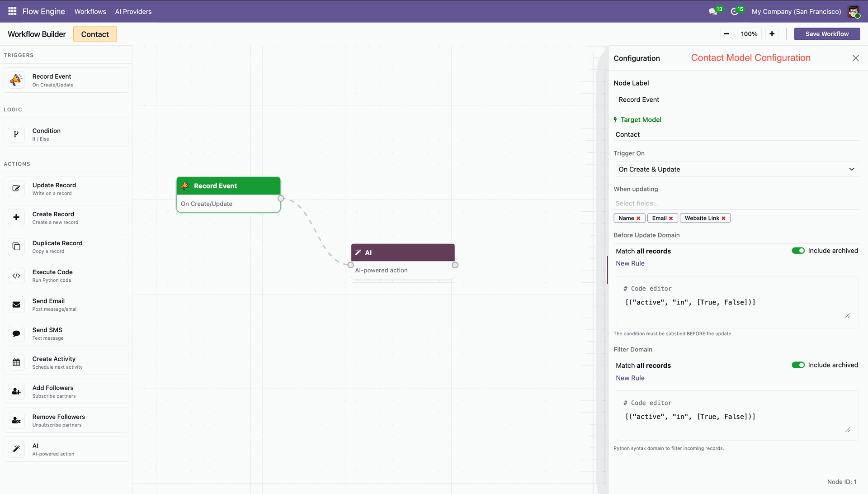Remove the Email field tag
This screenshot has width=868, height=494.
click(x=671, y=218)
